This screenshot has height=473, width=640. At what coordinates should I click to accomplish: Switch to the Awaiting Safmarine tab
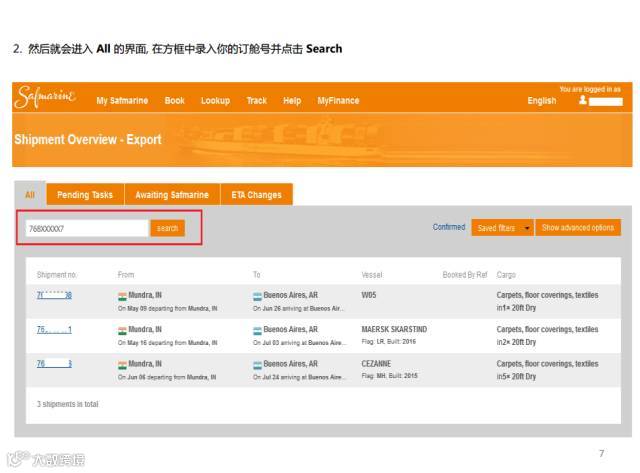pos(172,195)
